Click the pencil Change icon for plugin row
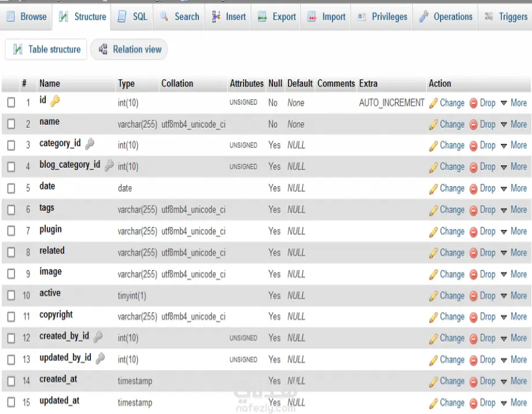The height and width of the screenshot is (414, 532). [433, 231]
